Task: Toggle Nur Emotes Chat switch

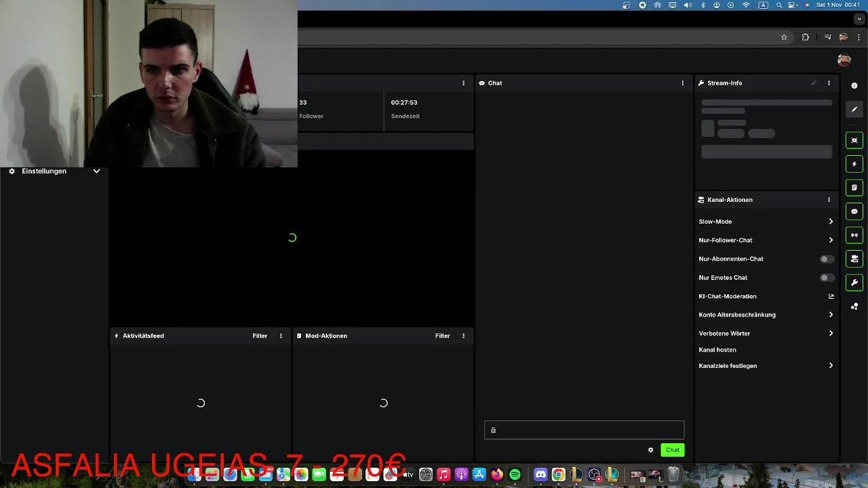Action: coord(827,277)
